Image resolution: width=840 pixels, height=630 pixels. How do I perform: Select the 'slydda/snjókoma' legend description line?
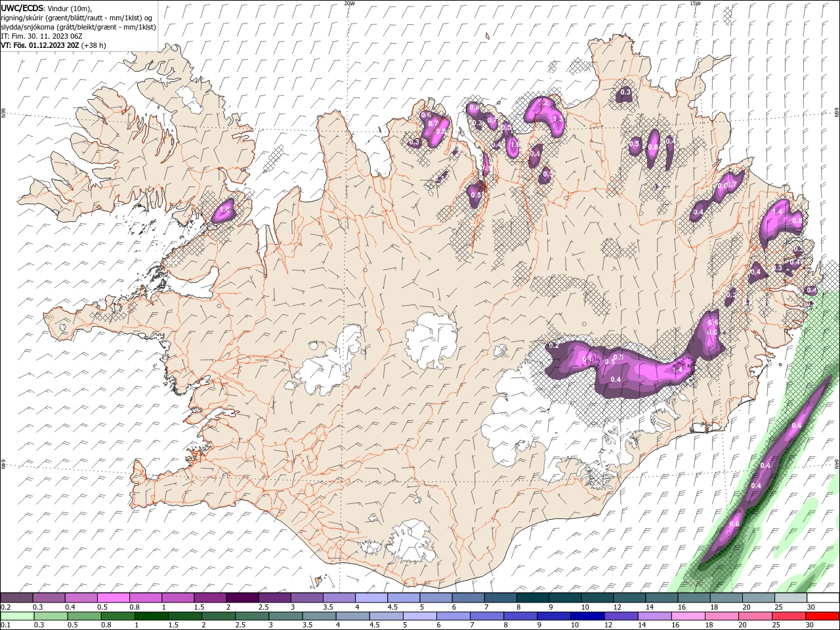pyautogui.click(x=78, y=27)
